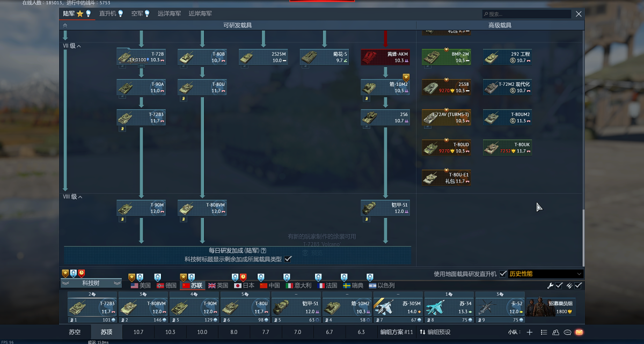Screen dimensions: 644x344
Task: Open 编组方案 #11 lineup scheme
Action: click(x=396, y=332)
